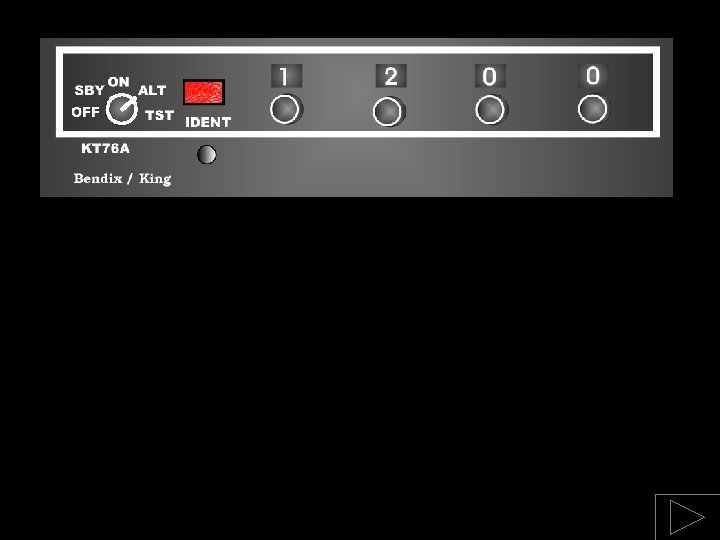Set the selector to the SBY position

[89, 90]
